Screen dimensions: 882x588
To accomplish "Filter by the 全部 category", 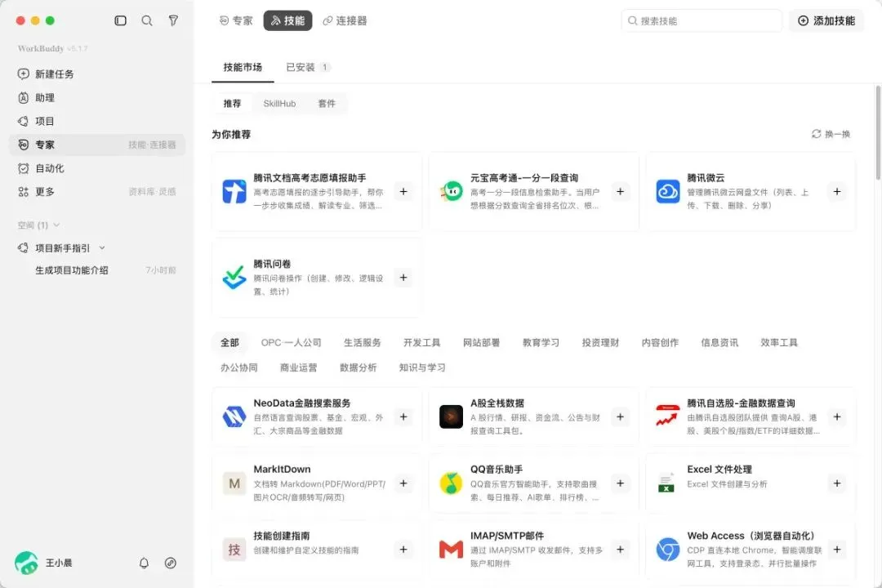I will [x=229, y=343].
